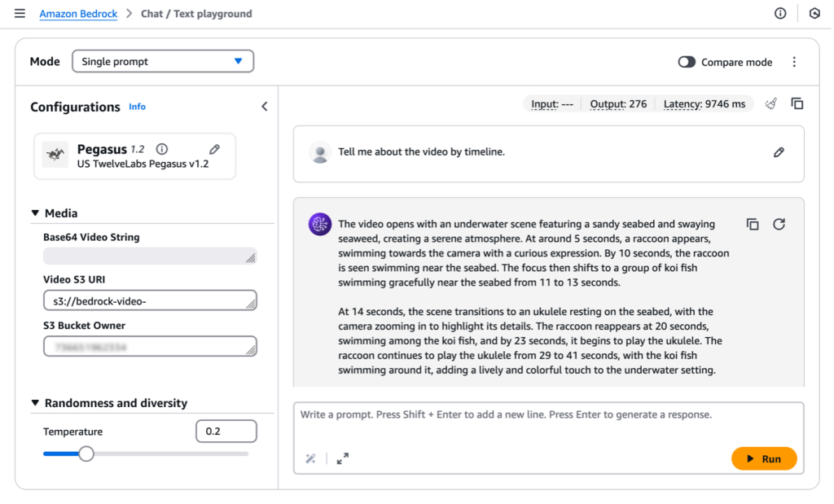Click the Video S3 URI input field

150,300
